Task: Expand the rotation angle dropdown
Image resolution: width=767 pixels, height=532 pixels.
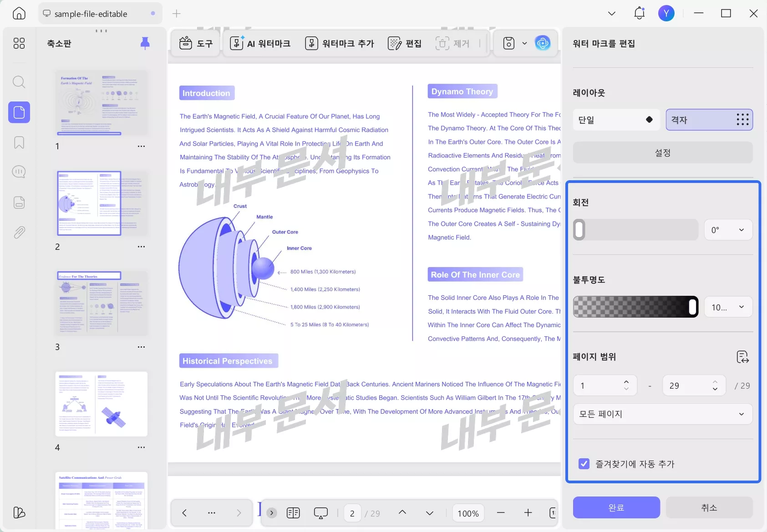Action: point(728,230)
